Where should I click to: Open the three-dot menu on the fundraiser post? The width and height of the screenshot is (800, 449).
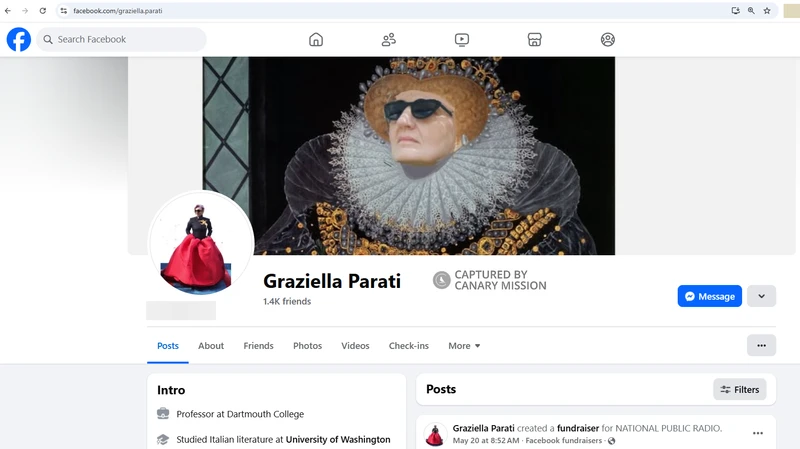click(758, 433)
